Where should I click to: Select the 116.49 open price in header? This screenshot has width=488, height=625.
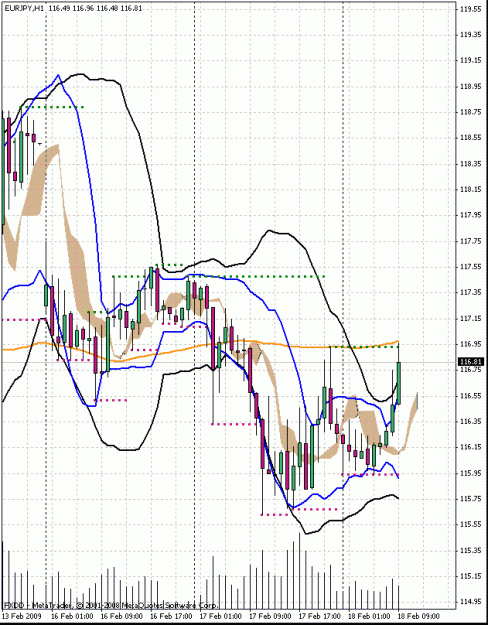60,8
